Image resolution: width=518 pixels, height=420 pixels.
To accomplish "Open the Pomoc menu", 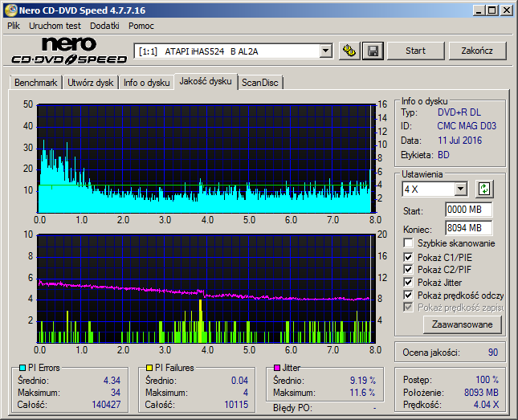I will pyautogui.click(x=141, y=26).
